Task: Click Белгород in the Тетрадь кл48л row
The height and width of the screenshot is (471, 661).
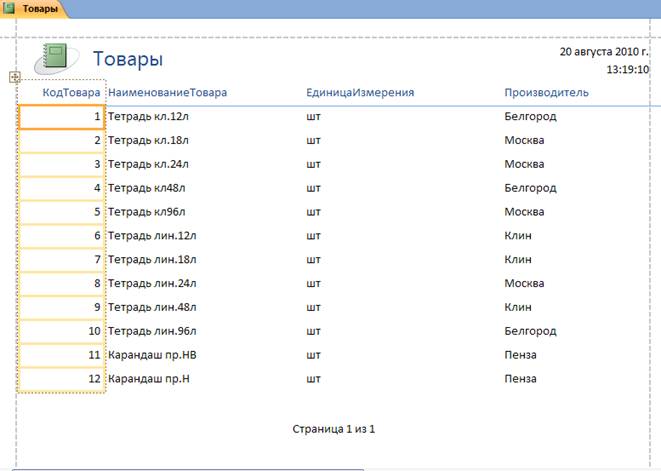Action: tap(530, 188)
